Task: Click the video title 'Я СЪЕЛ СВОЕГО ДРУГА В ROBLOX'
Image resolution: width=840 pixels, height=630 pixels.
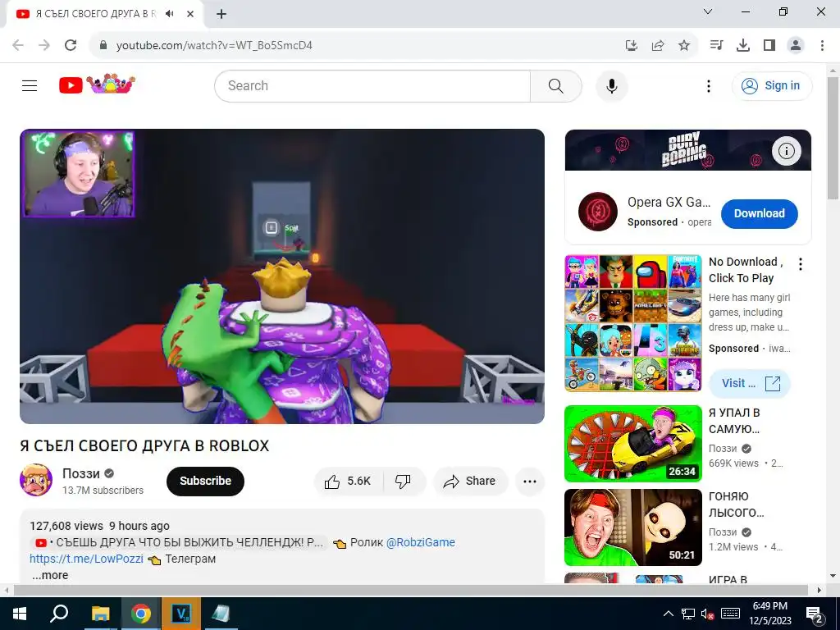Action: pyautogui.click(x=144, y=446)
